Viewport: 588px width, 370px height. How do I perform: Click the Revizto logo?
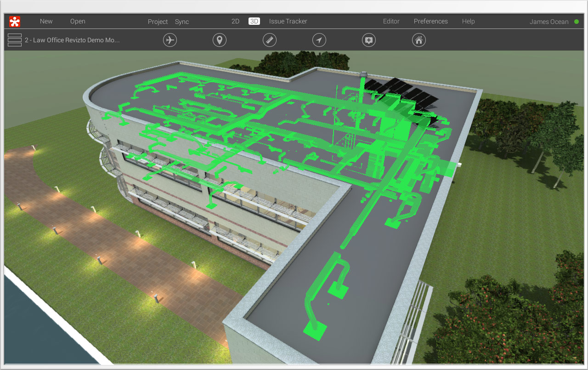(14, 21)
